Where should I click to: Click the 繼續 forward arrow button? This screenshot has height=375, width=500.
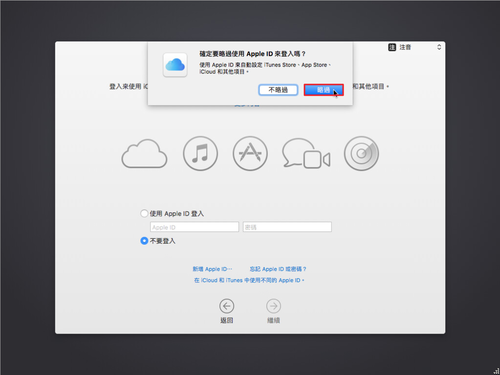(x=273, y=306)
